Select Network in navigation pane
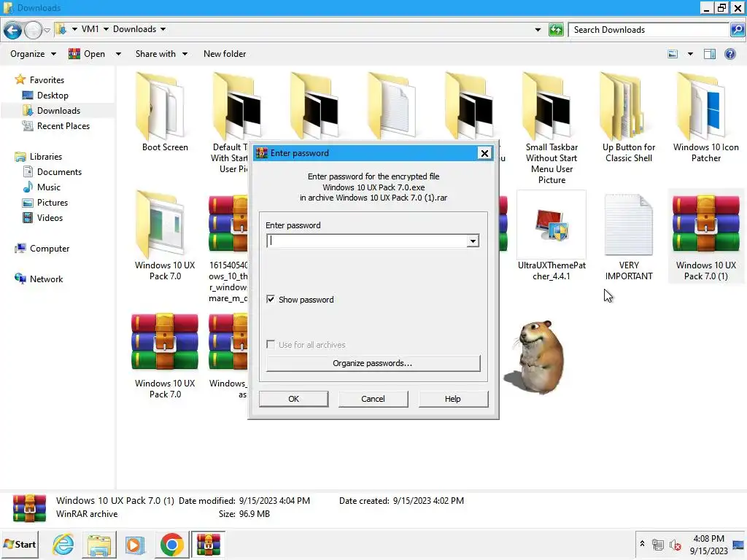The image size is (747, 560). (46, 279)
